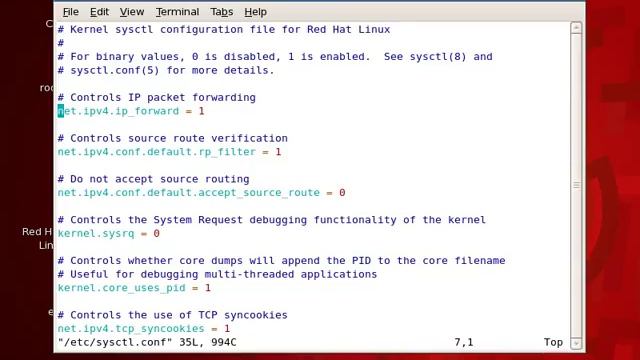Image resolution: width=640 pixels, height=360 pixels.
Task: Click the value 0 after accept_source_route
Action: pyautogui.click(x=342, y=193)
